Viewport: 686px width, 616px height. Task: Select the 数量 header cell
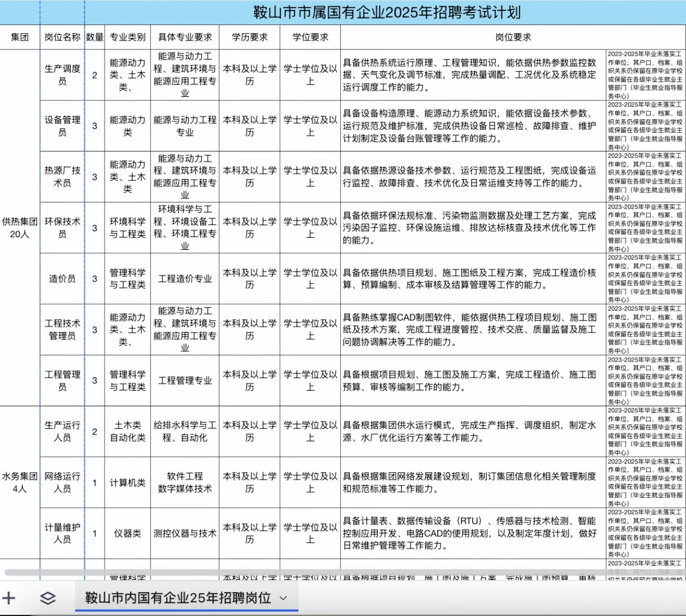point(95,37)
